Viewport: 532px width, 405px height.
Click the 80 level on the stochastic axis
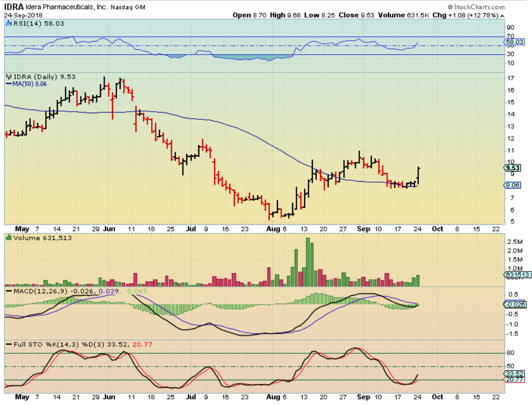[x=510, y=353]
